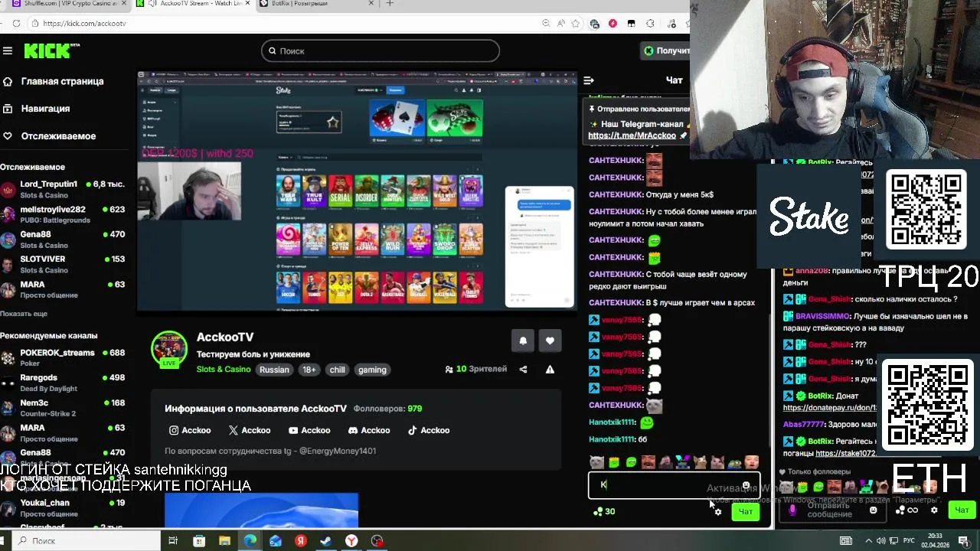Viewport: 980px width, 551px height.
Task: Open OBS Studio from the taskbar
Action: [x=377, y=541]
